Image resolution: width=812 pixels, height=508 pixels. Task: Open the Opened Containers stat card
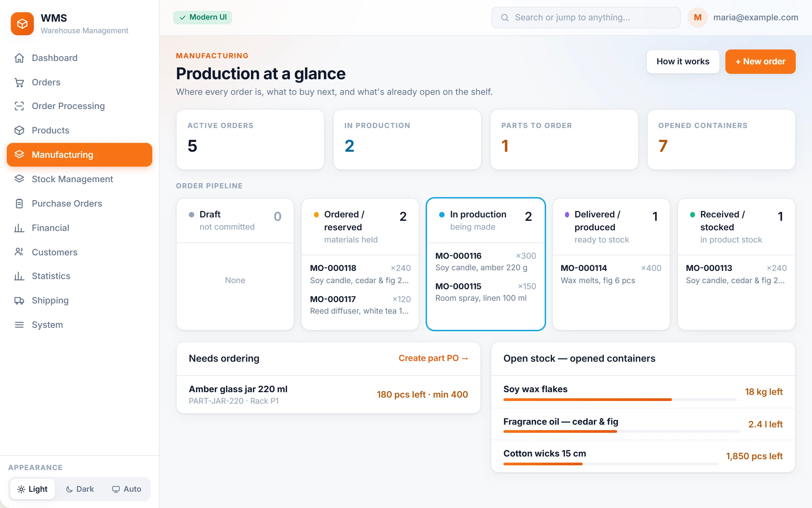tap(721, 139)
